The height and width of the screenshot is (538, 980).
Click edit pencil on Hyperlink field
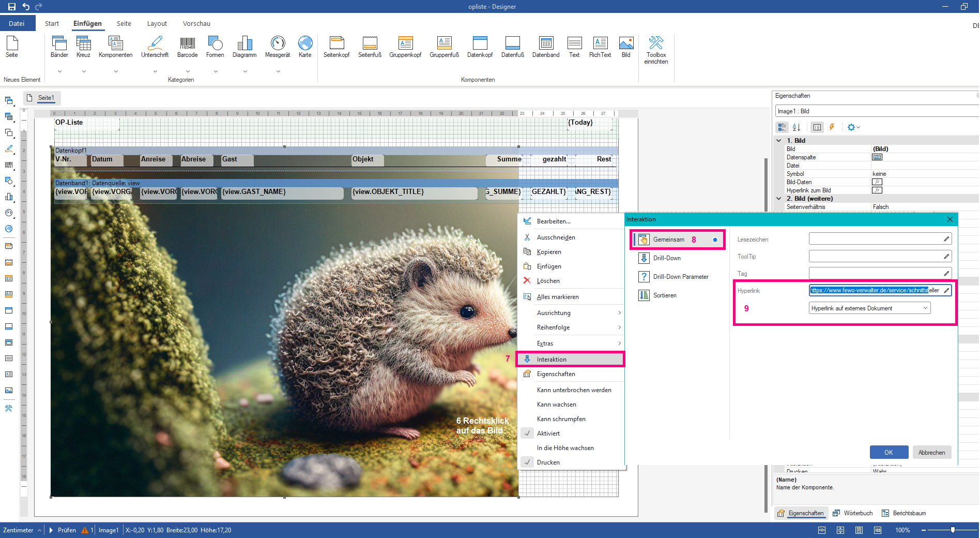[946, 291]
